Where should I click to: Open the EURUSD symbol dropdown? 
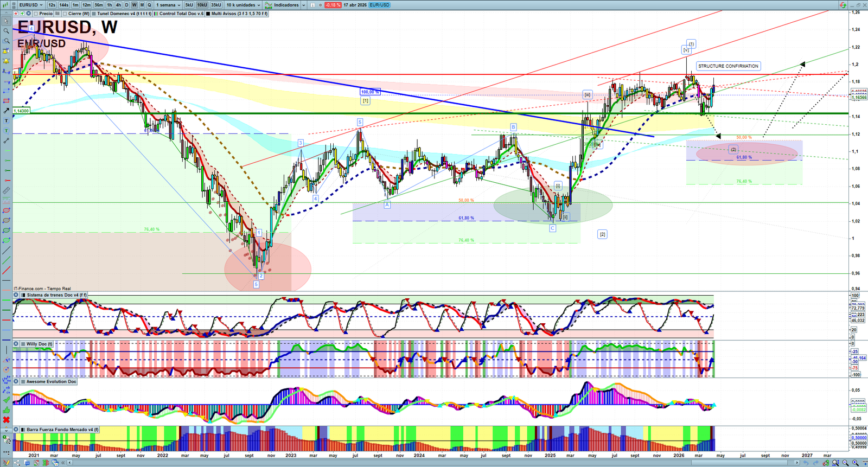pyautogui.click(x=31, y=5)
